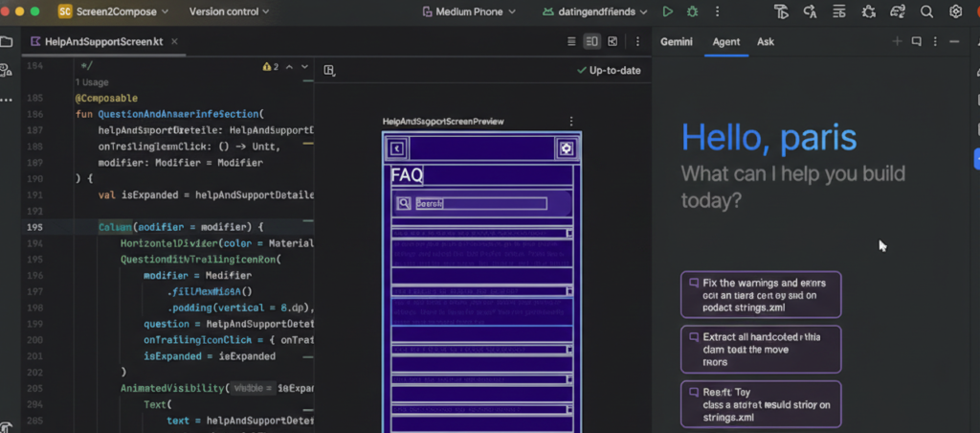Start debugging with the green bug icon
This screenshot has height=433, width=980.
pyautogui.click(x=692, y=11)
